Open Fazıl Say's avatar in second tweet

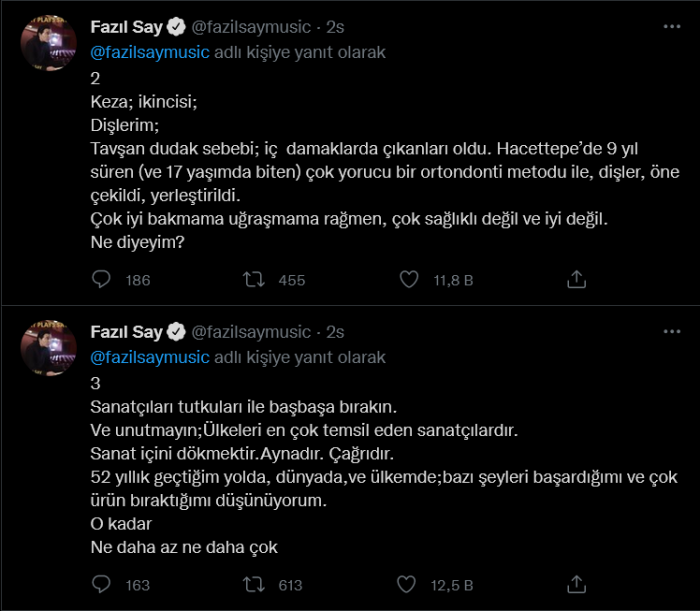(x=47, y=349)
